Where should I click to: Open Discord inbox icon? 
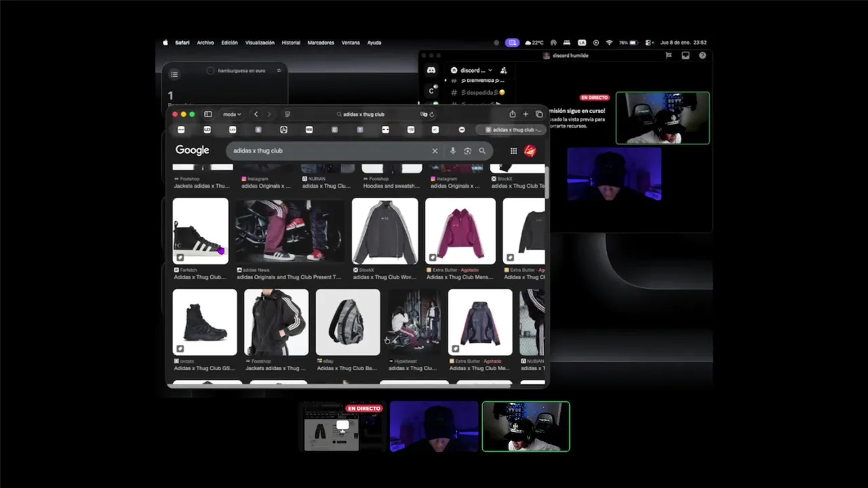(x=686, y=56)
